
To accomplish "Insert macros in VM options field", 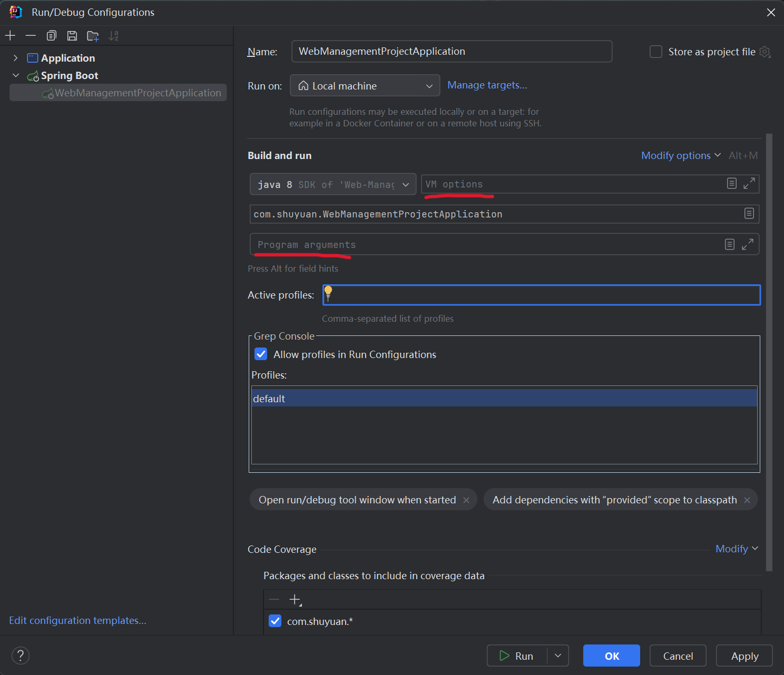I will coord(732,183).
